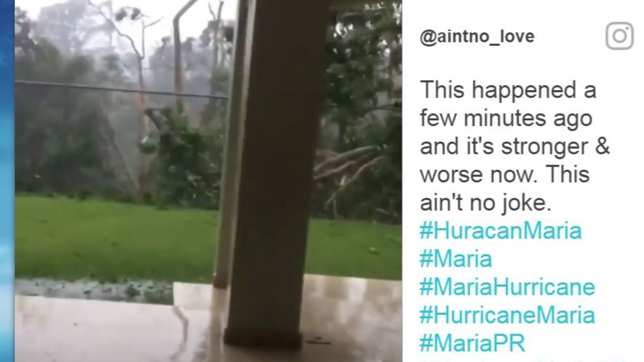Select the 'few minutes ago' caption line
The height and width of the screenshot is (362, 644).
point(506,118)
